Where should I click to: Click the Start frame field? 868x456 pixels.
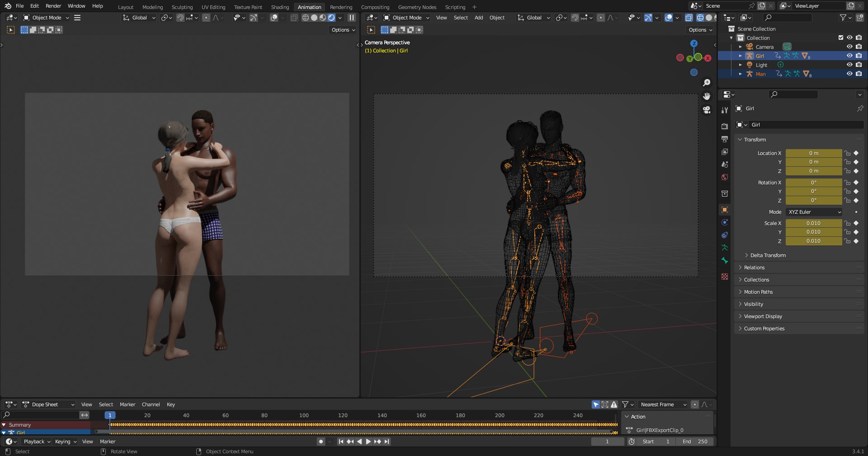[x=656, y=442]
